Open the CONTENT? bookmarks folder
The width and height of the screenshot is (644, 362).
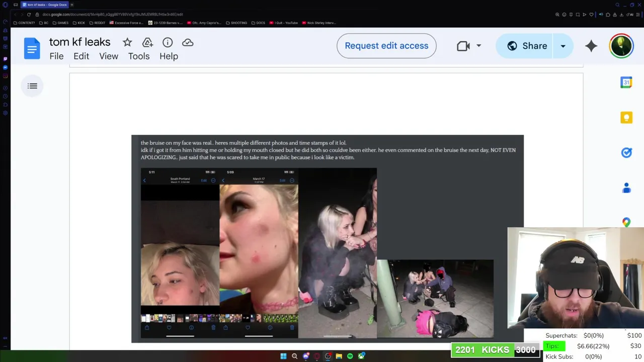point(24,23)
